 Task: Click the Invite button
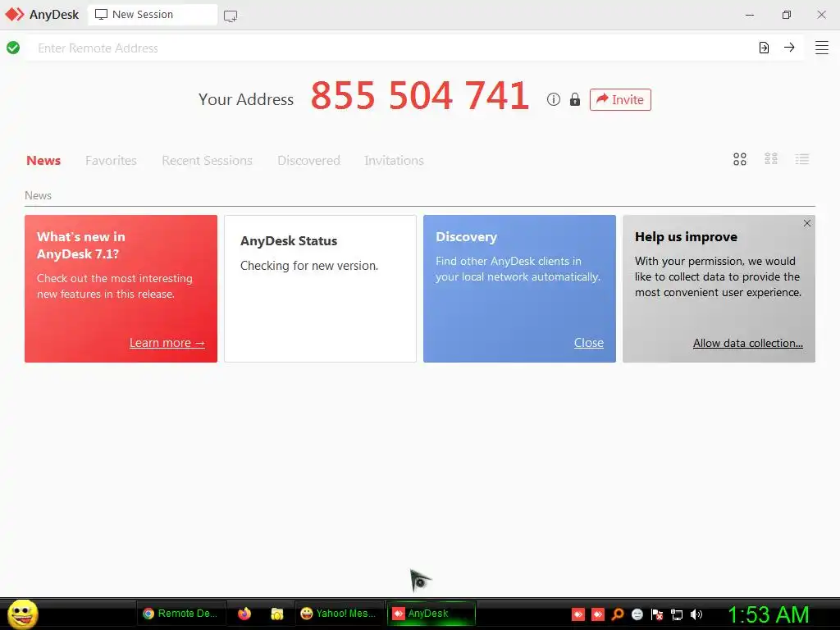tap(620, 99)
